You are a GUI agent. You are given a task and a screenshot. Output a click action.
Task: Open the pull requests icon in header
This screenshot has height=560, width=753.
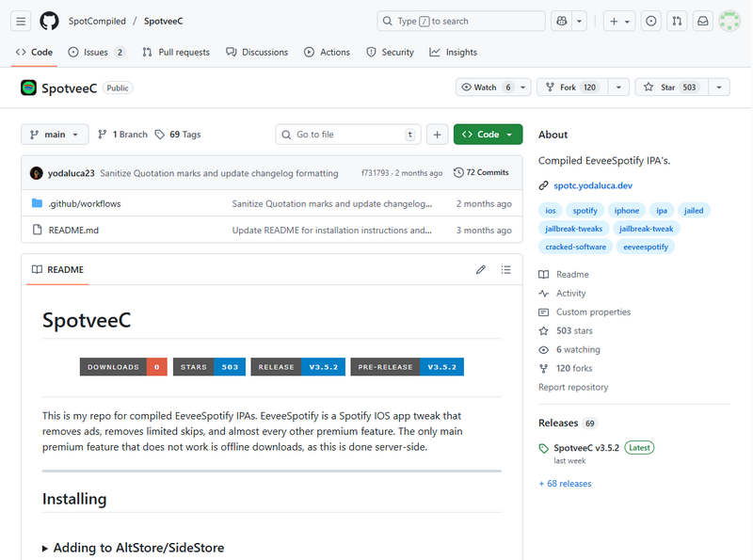(677, 21)
